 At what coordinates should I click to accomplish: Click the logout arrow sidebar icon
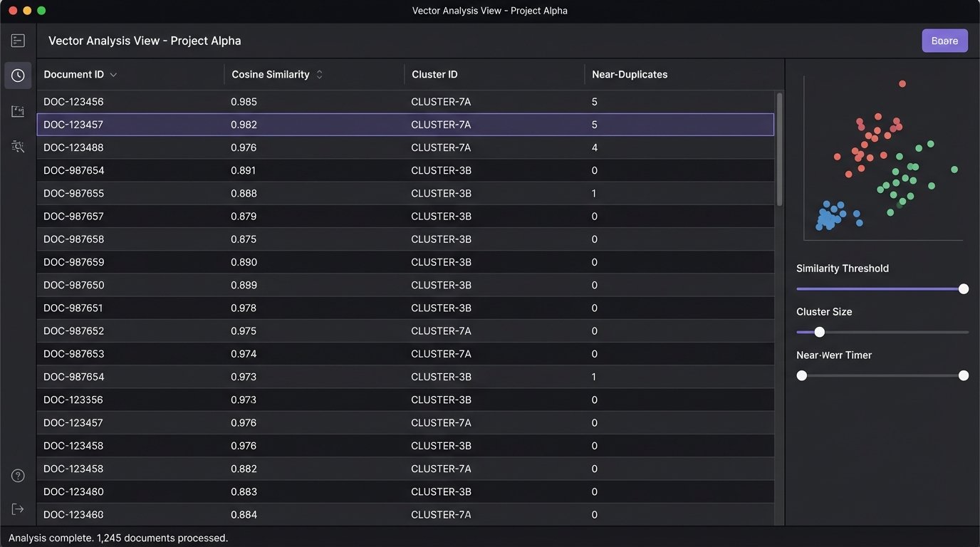18,509
